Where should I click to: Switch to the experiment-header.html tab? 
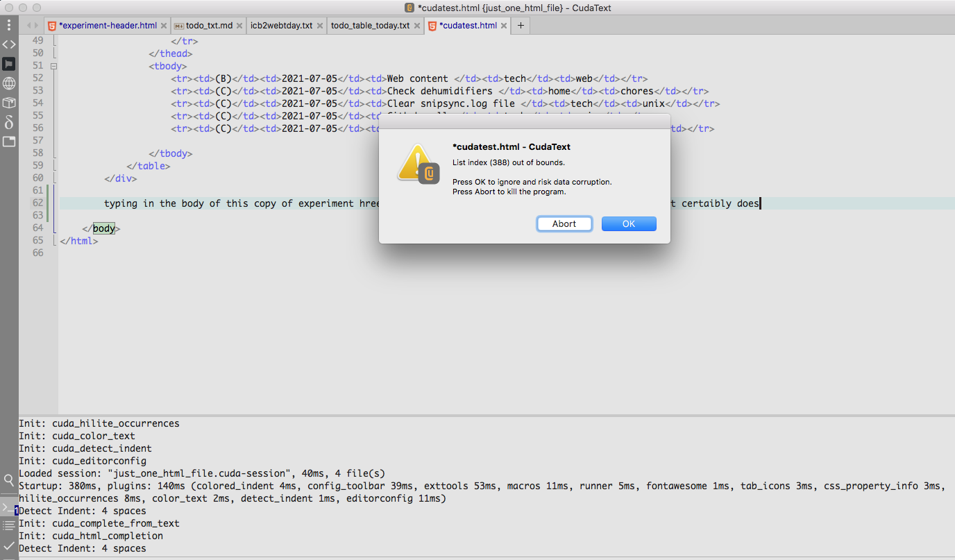108,26
